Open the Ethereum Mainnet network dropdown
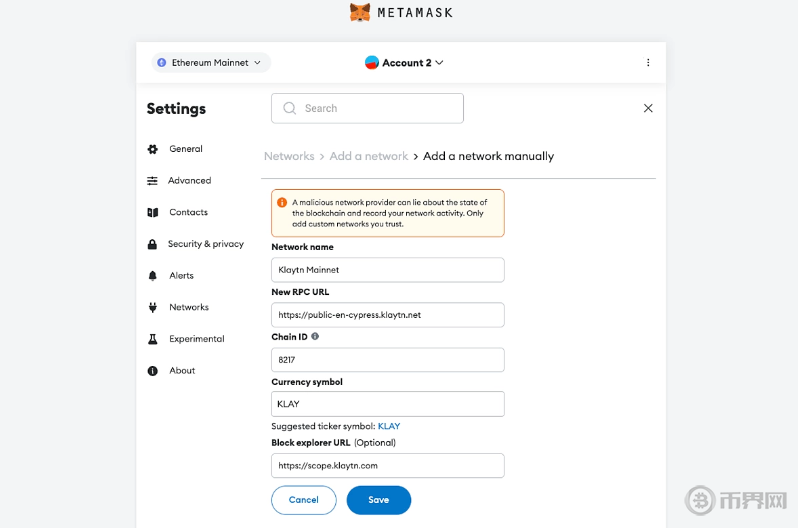The width and height of the screenshot is (798, 528). click(211, 63)
